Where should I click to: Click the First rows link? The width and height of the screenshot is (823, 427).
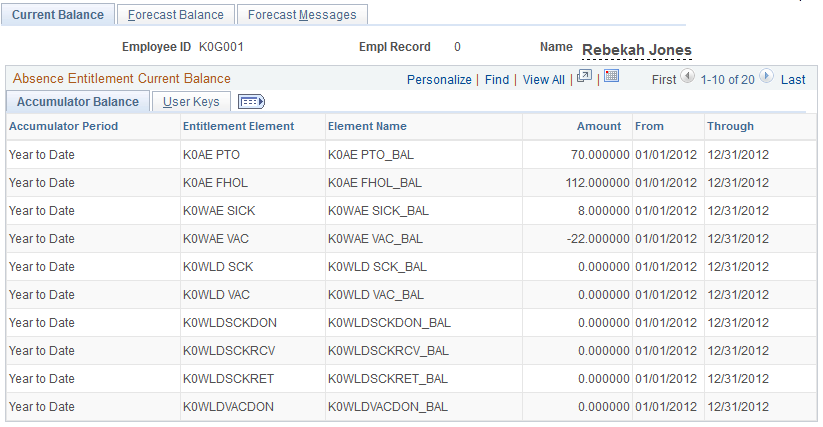[664, 80]
